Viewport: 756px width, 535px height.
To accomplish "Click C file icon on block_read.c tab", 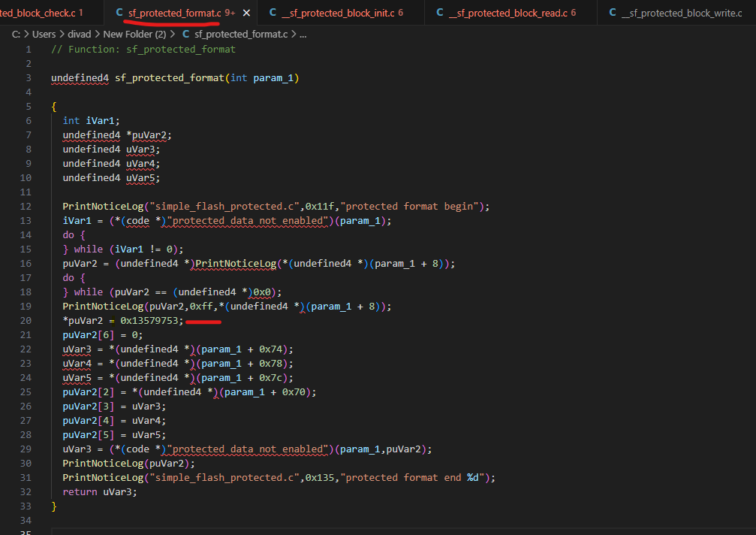I will (x=440, y=13).
